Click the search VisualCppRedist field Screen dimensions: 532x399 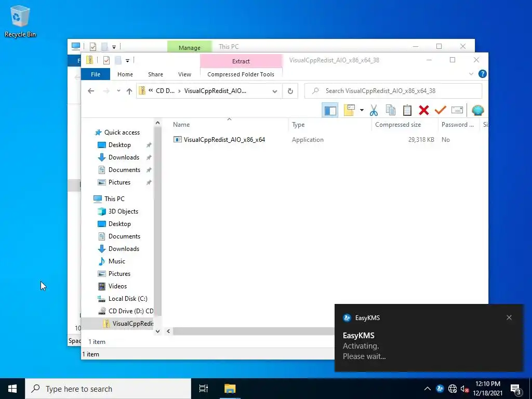393,91
